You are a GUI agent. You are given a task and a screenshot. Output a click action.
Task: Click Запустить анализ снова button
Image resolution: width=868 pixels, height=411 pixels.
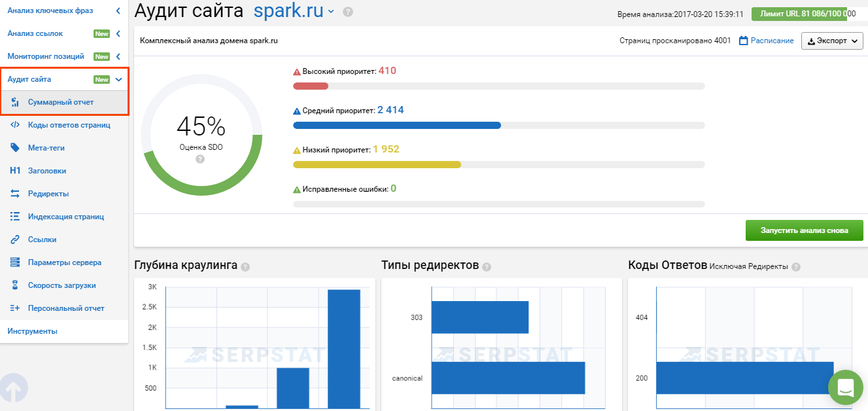805,230
